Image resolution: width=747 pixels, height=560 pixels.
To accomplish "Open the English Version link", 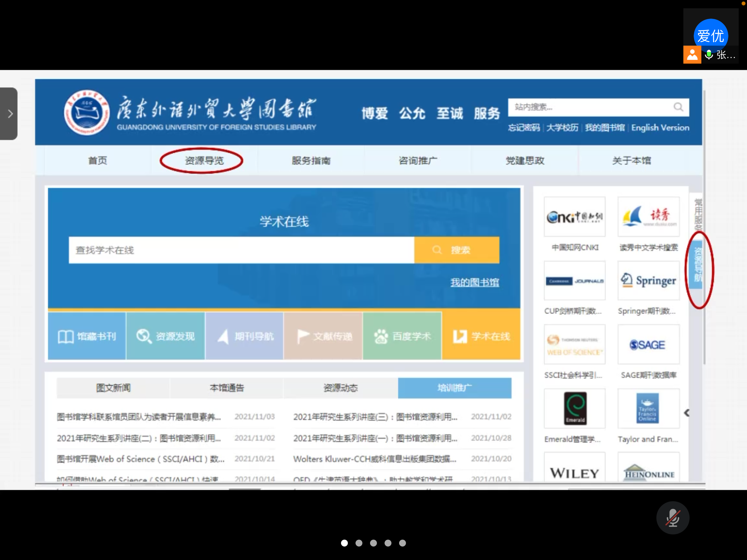I will point(660,128).
